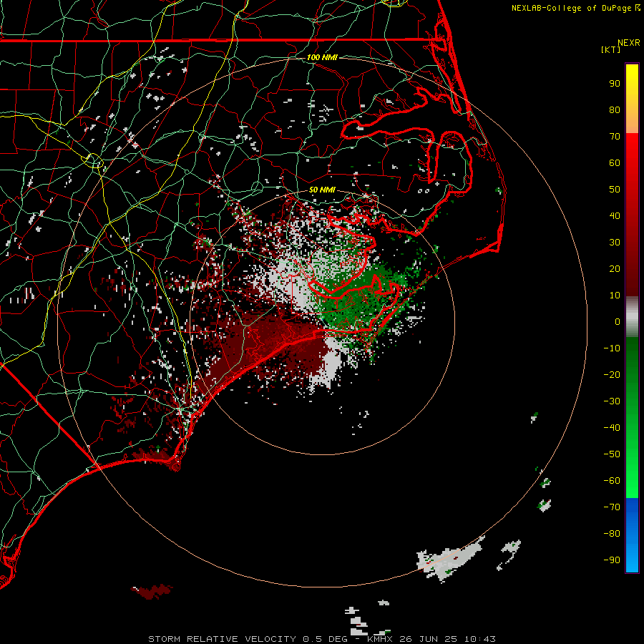
Task: Click the 40 value on the velocity scale
Action: (x=615, y=216)
